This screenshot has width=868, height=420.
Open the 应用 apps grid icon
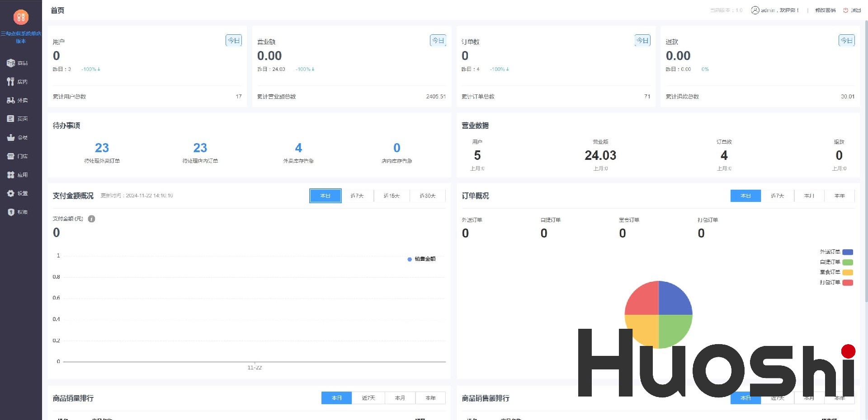[11, 175]
